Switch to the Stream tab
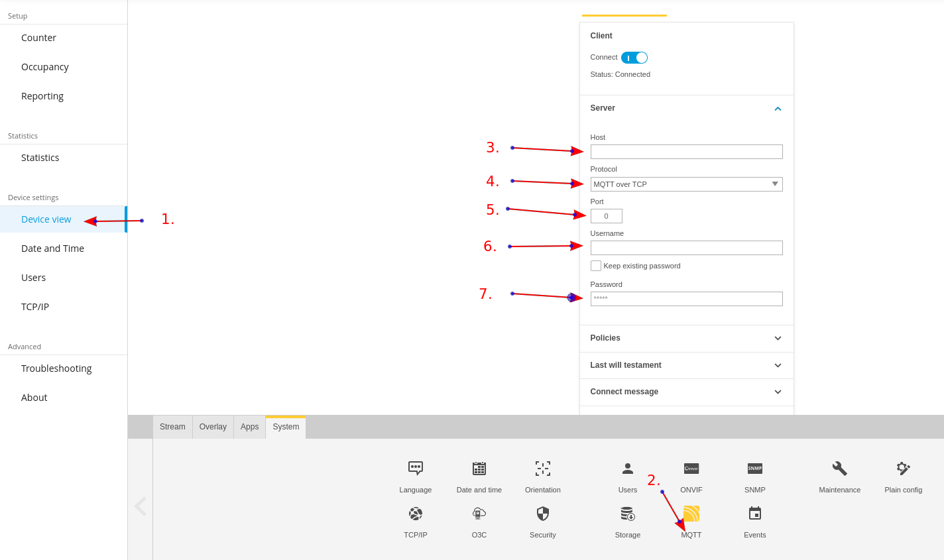944x560 pixels. [x=172, y=427]
